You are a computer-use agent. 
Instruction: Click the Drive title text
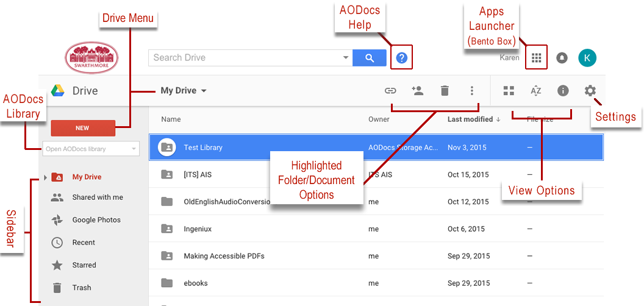pyautogui.click(x=85, y=91)
